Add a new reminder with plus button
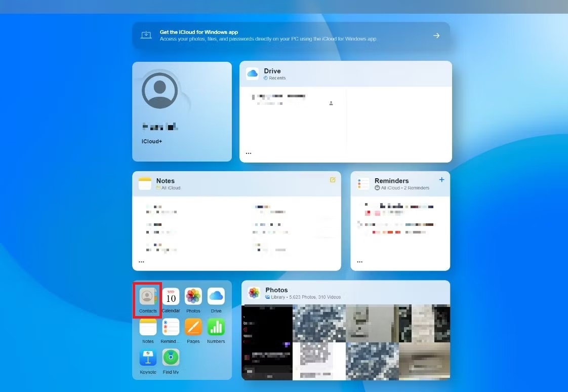Viewport: 568px width, 392px height. click(x=441, y=180)
